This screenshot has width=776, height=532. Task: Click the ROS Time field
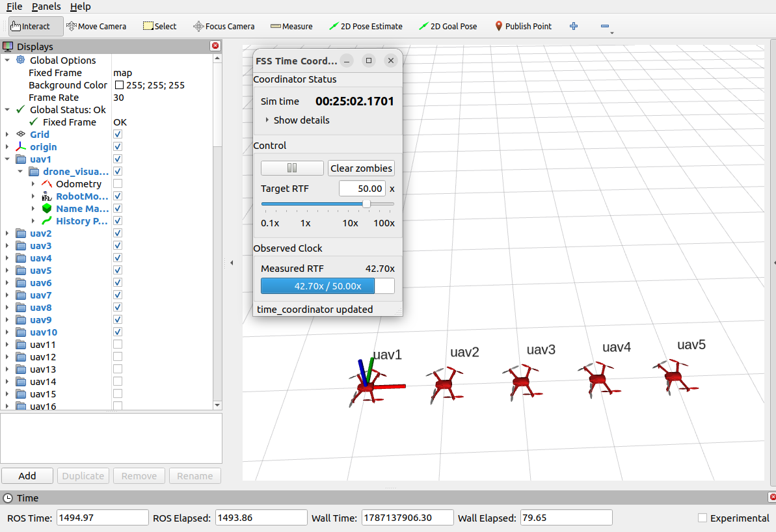coord(102,518)
